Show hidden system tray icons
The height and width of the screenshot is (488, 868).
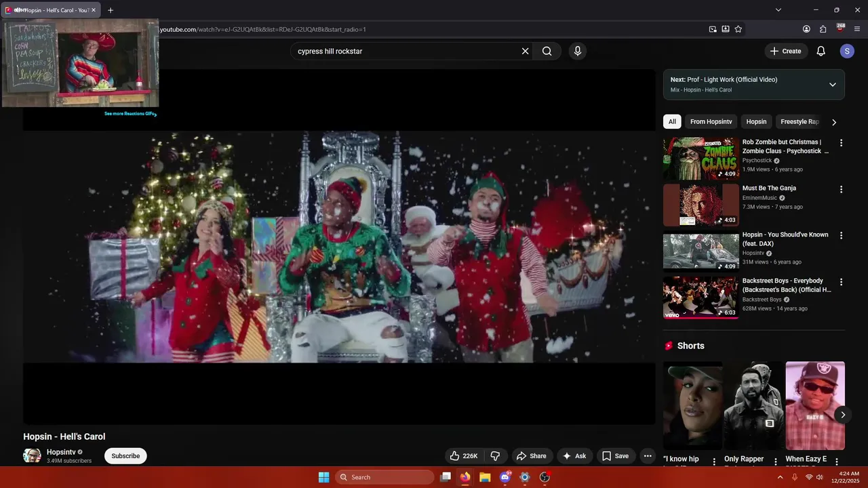780,477
